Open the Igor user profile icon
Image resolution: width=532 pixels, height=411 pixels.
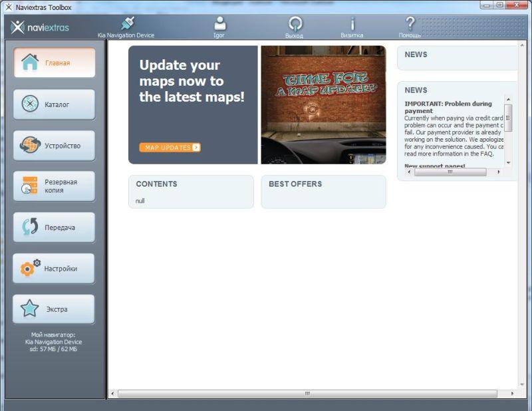pyautogui.click(x=219, y=23)
